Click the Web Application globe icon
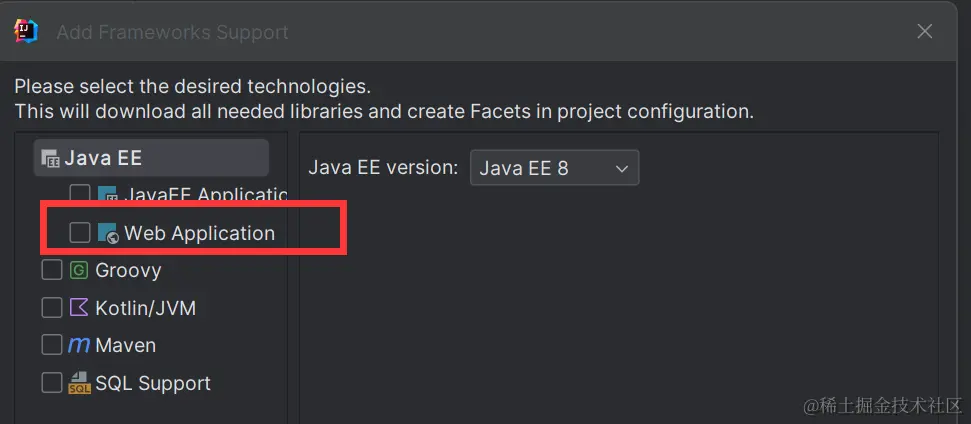This screenshot has width=971, height=424. [108, 233]
